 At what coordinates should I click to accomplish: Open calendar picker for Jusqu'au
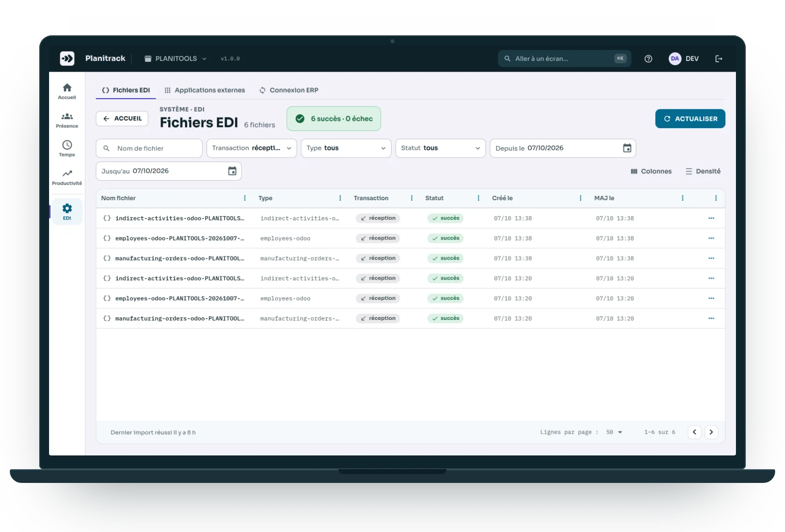tap(232, 171)
